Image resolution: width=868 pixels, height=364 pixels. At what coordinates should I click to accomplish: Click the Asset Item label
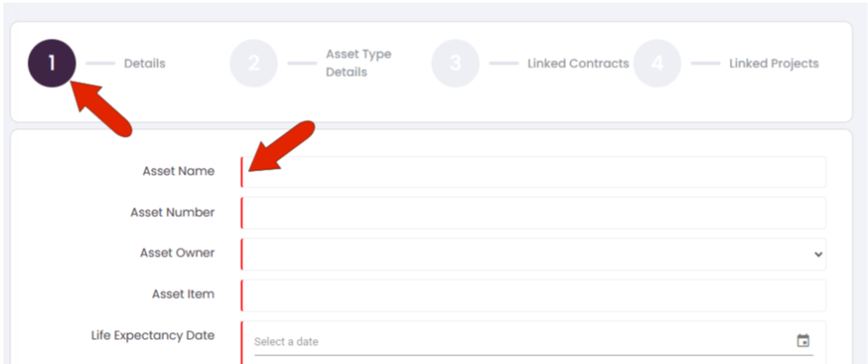[x=183, y=294]
